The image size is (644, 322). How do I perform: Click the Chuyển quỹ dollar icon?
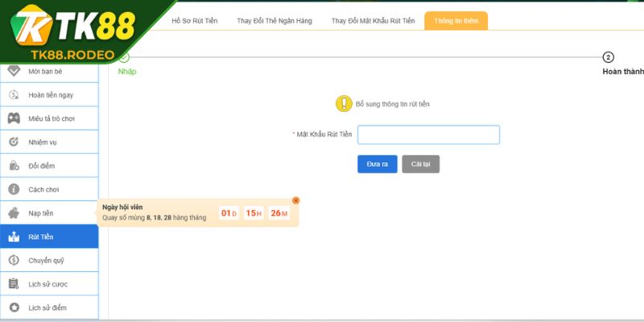(14, 260)
